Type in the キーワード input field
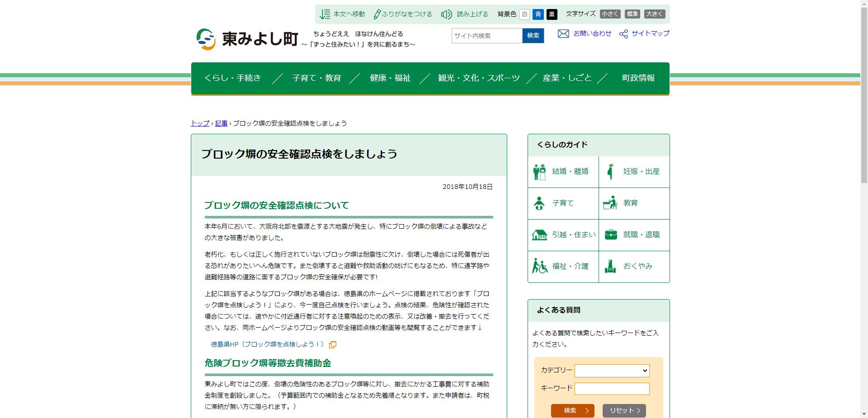This screenshot has width=868, height=418. (612, 388)
